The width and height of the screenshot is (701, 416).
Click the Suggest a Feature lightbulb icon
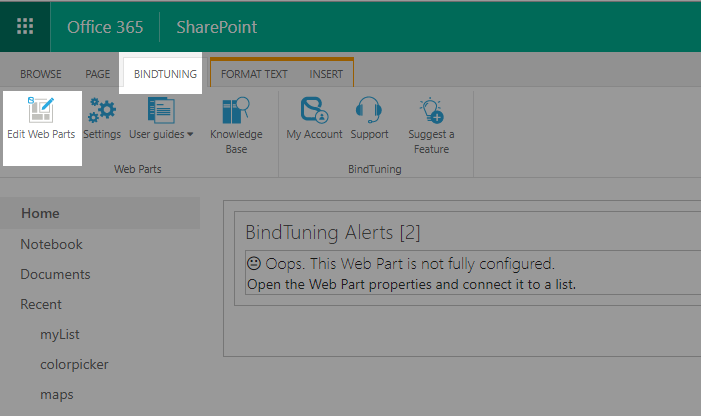click(x=431, y=110)
